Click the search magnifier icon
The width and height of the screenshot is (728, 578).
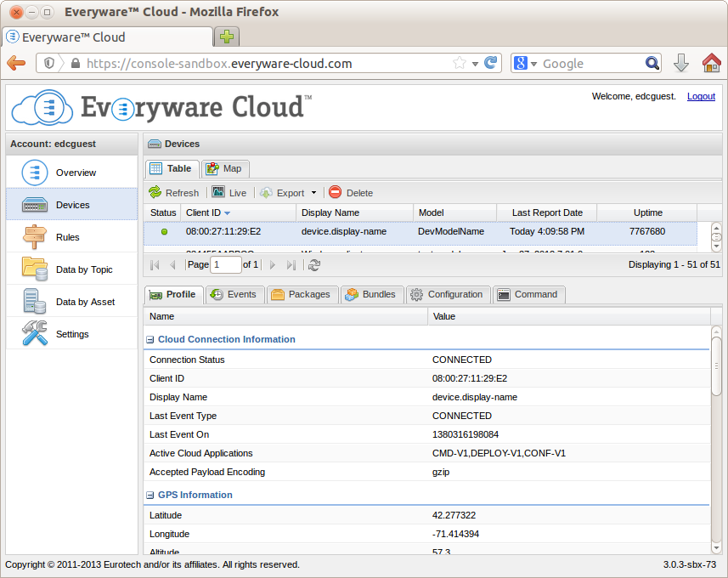pos(652,63)
